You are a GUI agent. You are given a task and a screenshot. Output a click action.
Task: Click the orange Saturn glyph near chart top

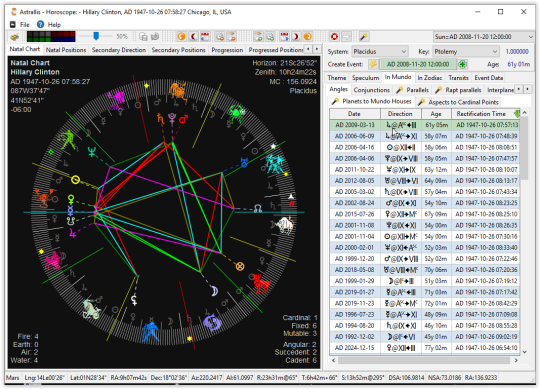(160, 118)
